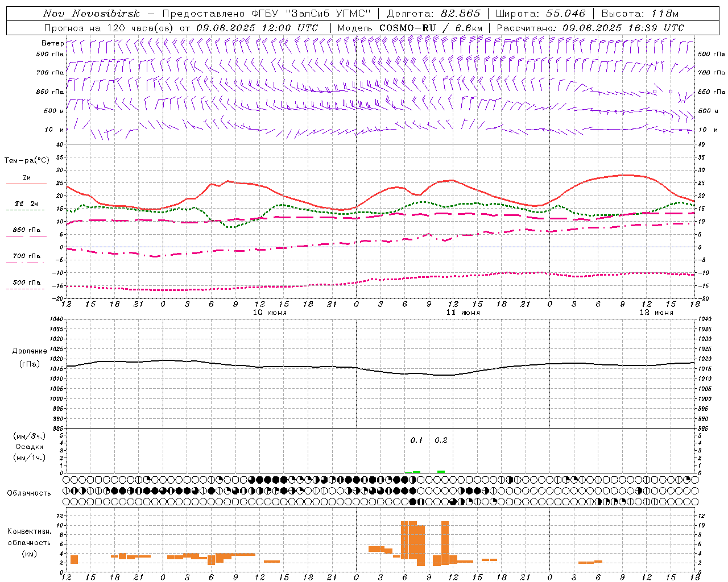
Task: Click the 0.1 precipitation amount value
Action: 417,440
